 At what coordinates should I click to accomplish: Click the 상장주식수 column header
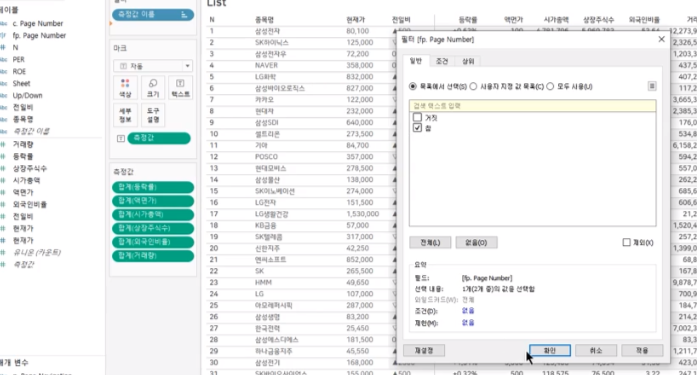598,20
